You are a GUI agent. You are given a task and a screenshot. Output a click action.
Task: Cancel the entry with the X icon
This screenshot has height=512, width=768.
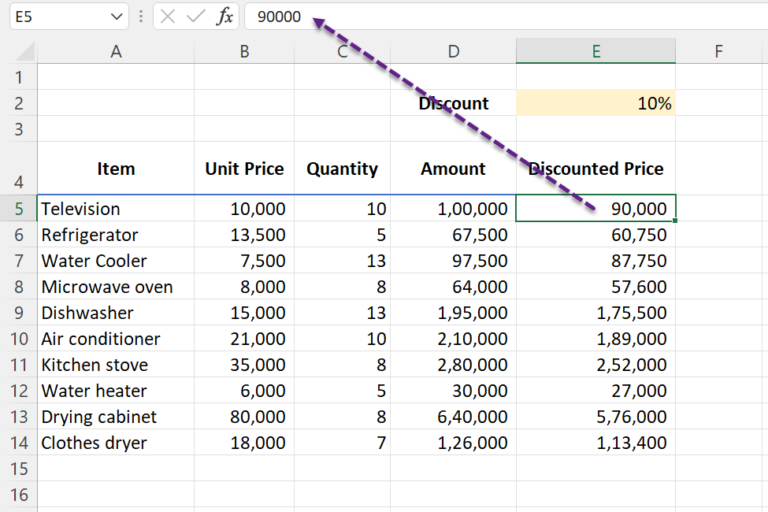(x=168, y=17)
